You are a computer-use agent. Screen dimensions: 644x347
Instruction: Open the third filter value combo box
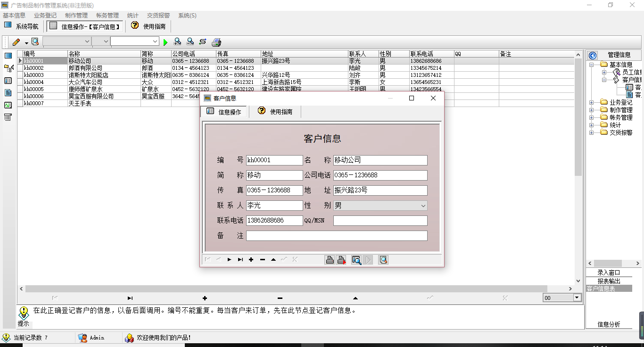[134, 41]
